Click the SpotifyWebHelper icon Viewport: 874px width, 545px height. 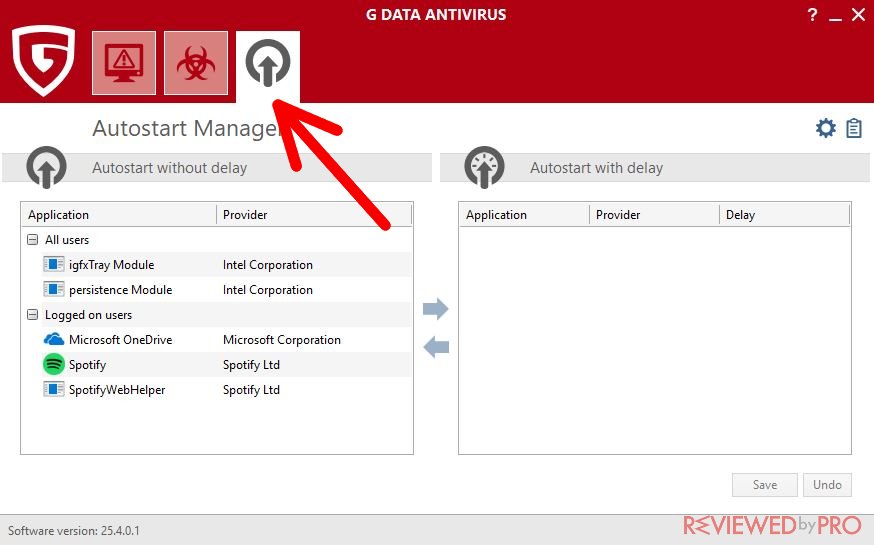click(x=54, y=389)
